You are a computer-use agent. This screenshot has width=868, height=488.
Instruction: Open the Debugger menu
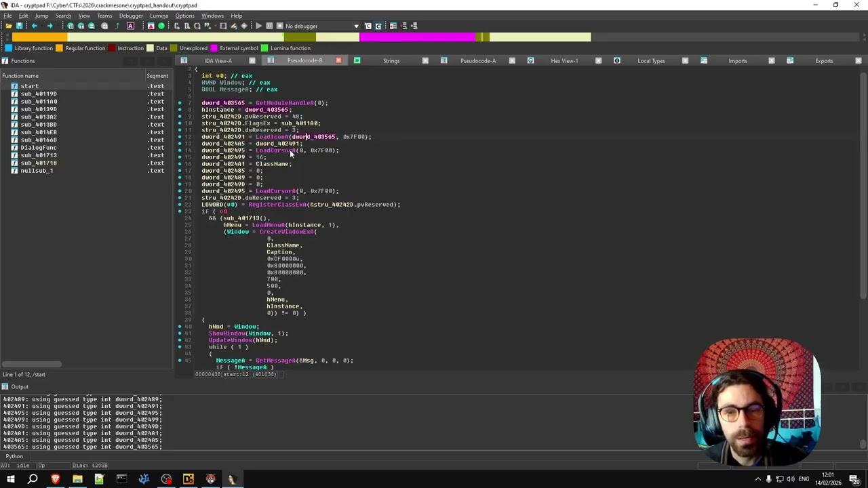coord(131,16)
